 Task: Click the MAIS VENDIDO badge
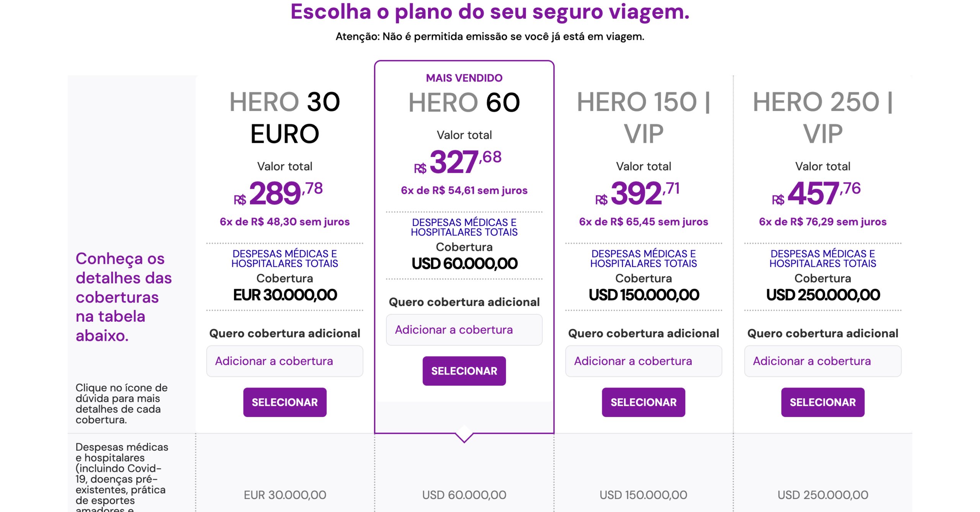[464, 78]
